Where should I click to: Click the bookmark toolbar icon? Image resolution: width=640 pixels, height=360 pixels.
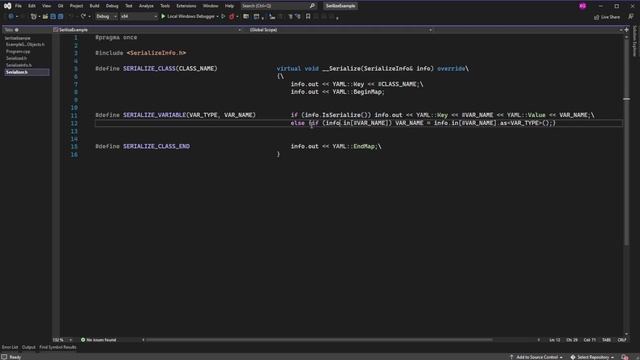[308, 17]
